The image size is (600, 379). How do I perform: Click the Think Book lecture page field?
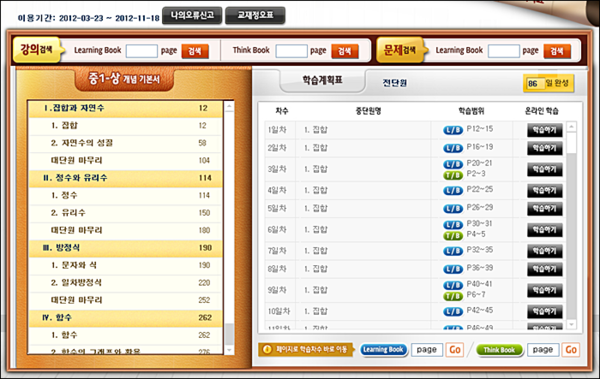[291, 51]
